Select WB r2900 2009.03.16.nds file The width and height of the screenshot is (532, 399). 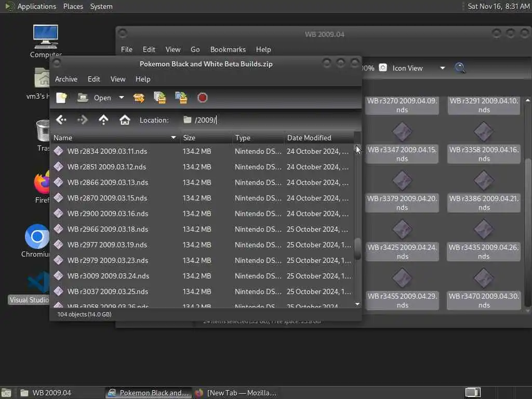coord(202,214)
